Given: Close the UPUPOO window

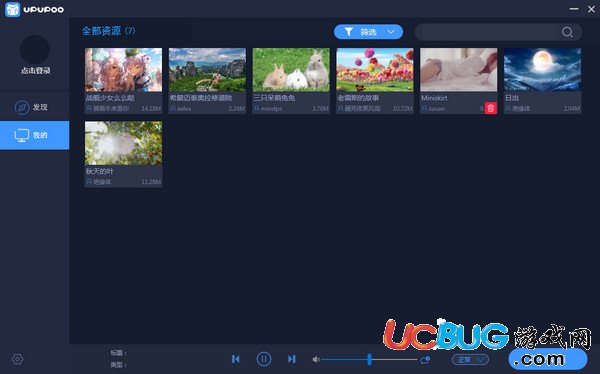Looking at the screenshot, I should tap(591, 9).
